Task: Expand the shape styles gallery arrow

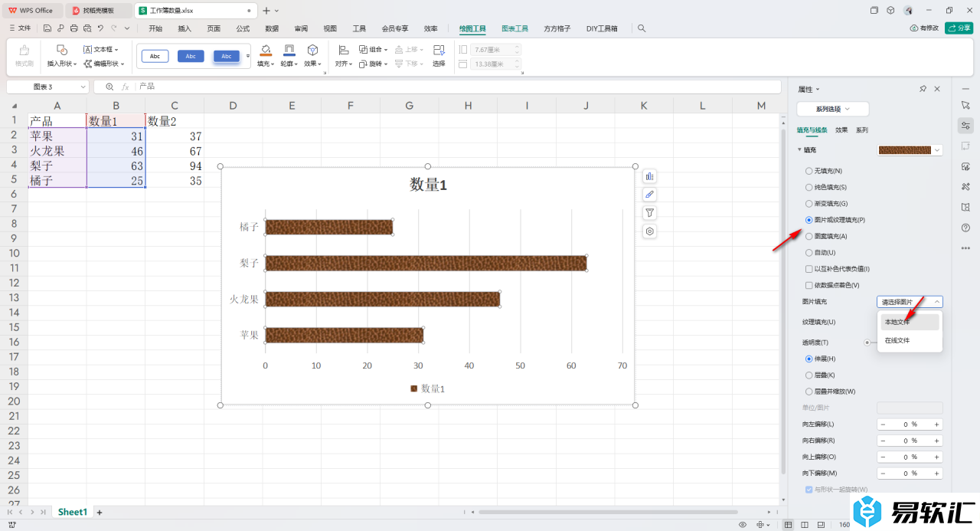Action: coord(248,56)
